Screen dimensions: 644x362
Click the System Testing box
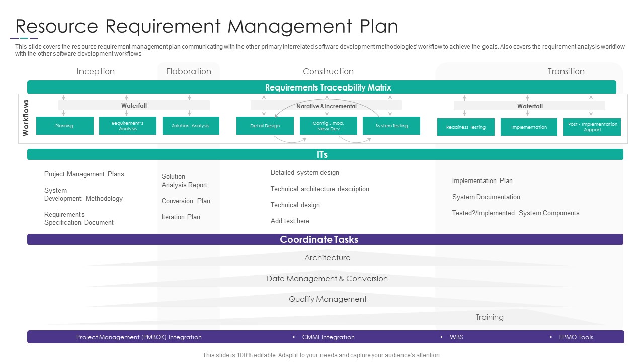(391, 126)
